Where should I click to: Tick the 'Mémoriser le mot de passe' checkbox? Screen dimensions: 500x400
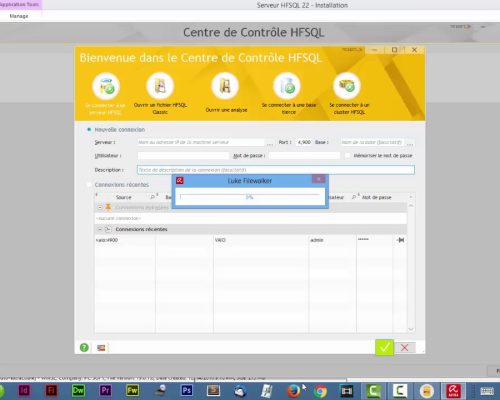[347, 155]
